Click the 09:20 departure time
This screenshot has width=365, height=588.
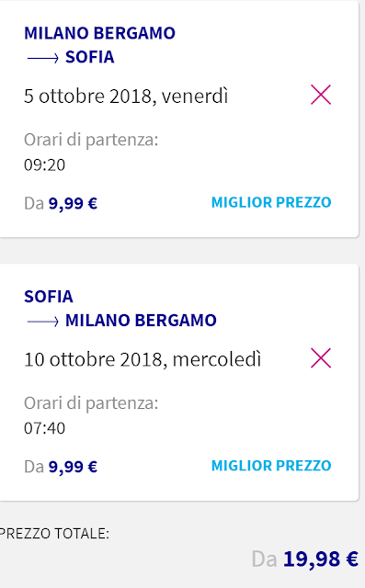45,165
